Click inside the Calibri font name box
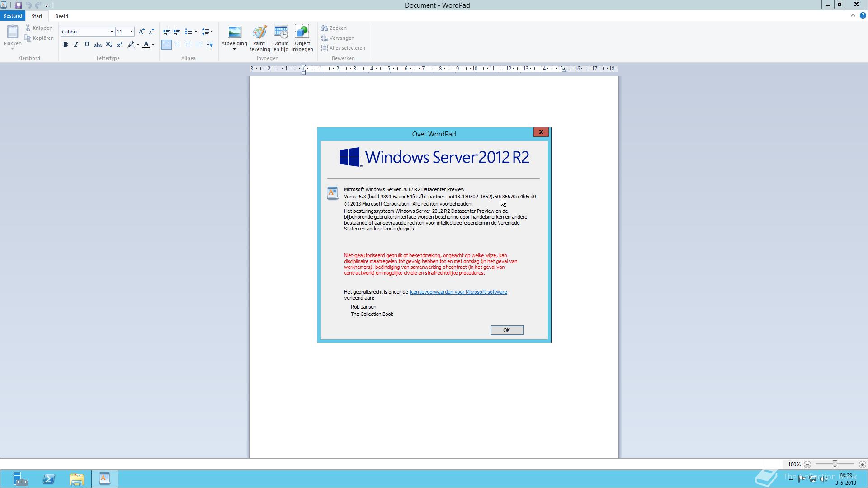This screenshot has height=488, width=868. tap(85, 32)
